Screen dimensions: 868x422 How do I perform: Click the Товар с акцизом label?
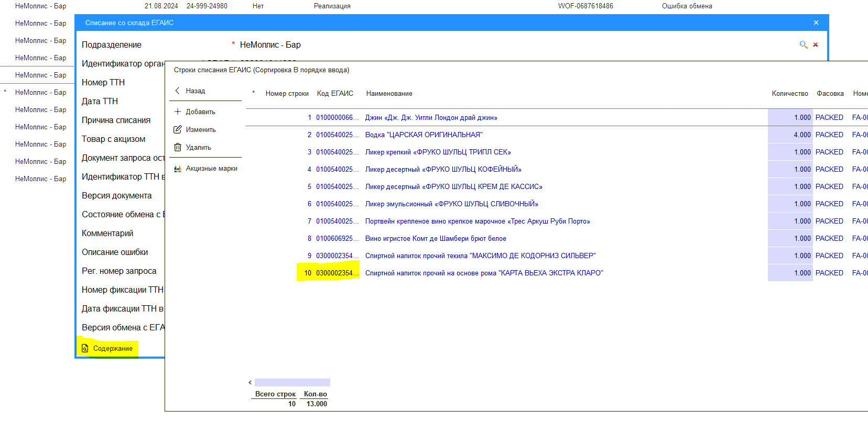tap(114, 139)
